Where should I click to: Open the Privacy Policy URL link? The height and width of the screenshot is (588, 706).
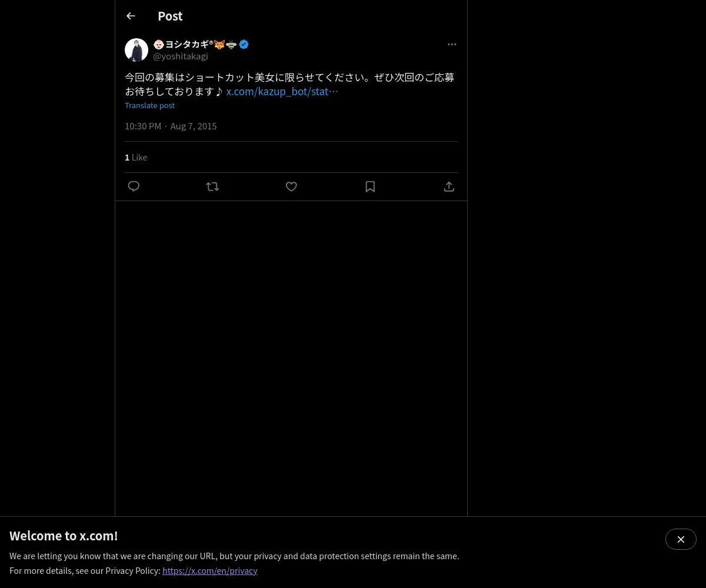(210, 570)
